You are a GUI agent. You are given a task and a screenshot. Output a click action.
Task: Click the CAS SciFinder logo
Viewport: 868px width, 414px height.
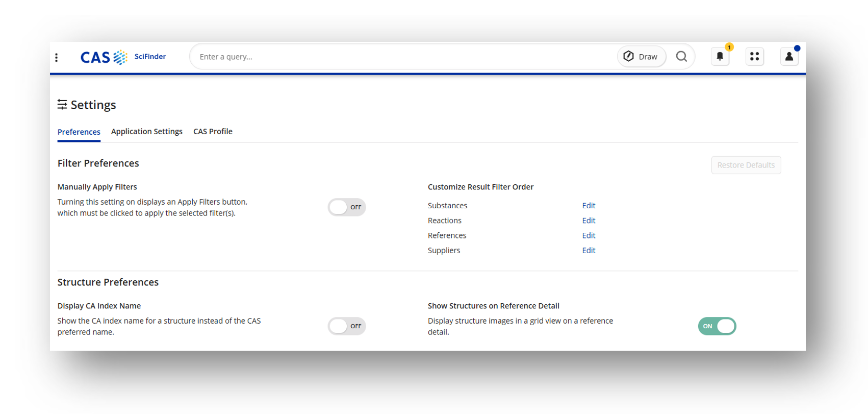click(x=123, y=57)
